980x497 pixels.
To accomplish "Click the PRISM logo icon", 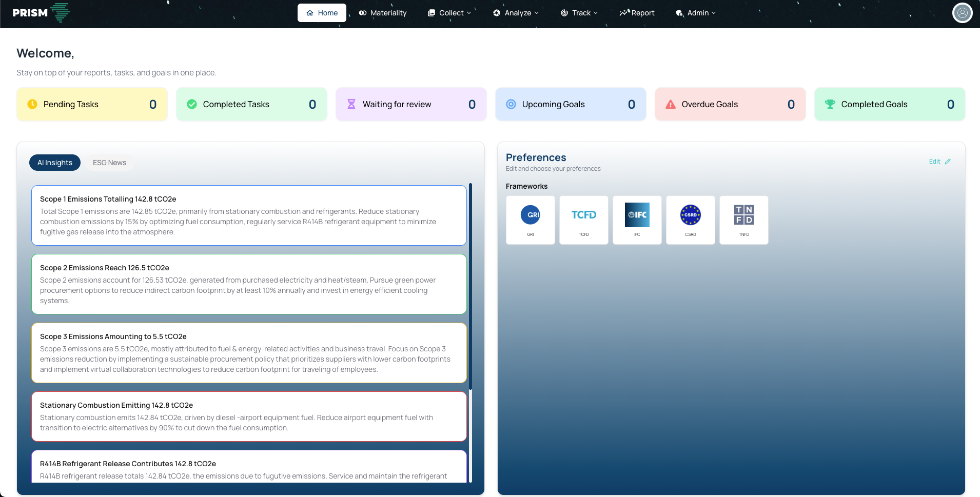I will coord(61,13).
